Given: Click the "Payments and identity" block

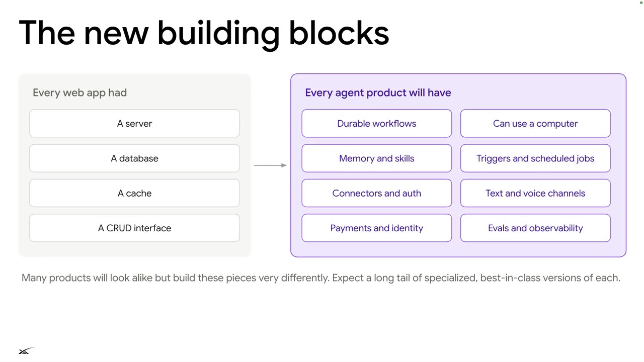Looking at the screenshot, I should (x=377, y=228).
